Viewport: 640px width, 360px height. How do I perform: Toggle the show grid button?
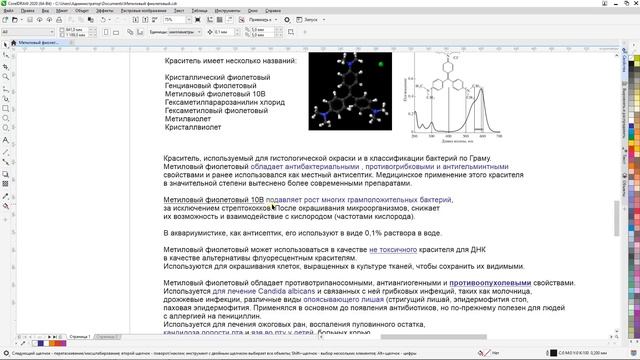pos(220,19)
